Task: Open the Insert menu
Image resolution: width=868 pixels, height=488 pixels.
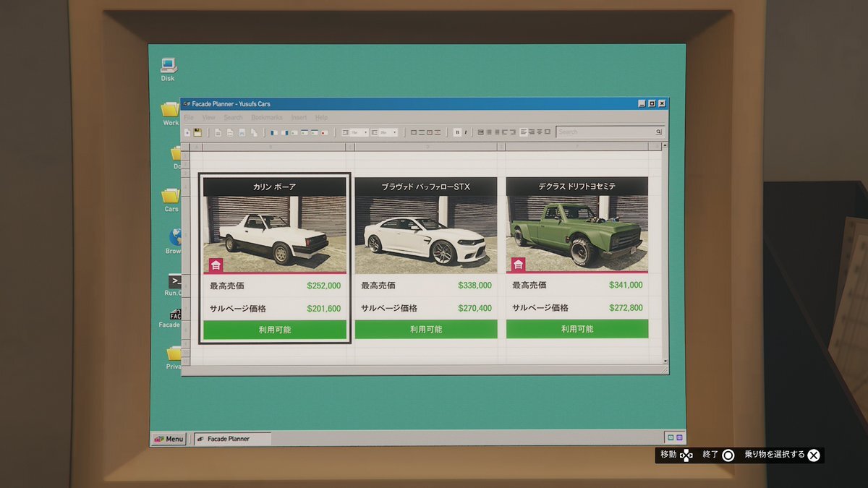Action: 299,117
